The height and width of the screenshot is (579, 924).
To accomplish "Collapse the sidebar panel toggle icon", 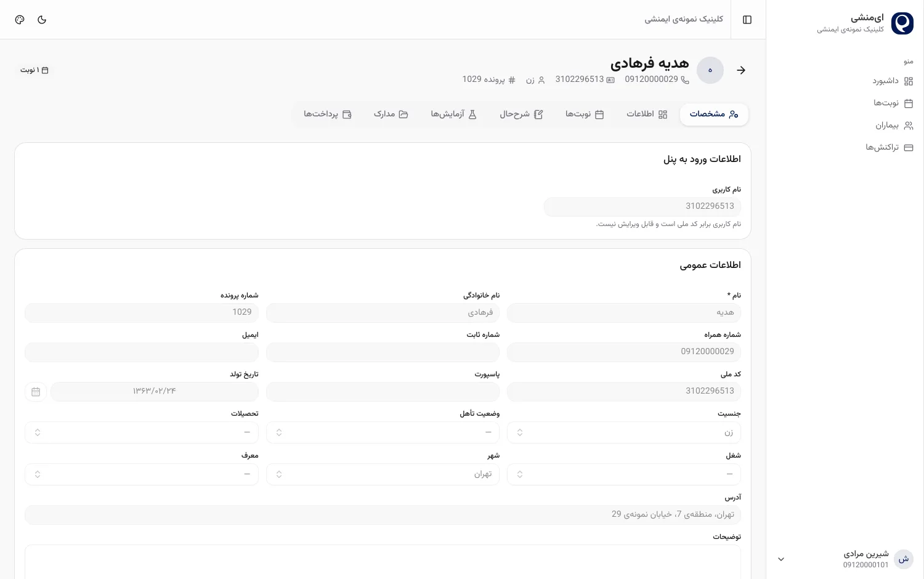I will tap(747, 20).
